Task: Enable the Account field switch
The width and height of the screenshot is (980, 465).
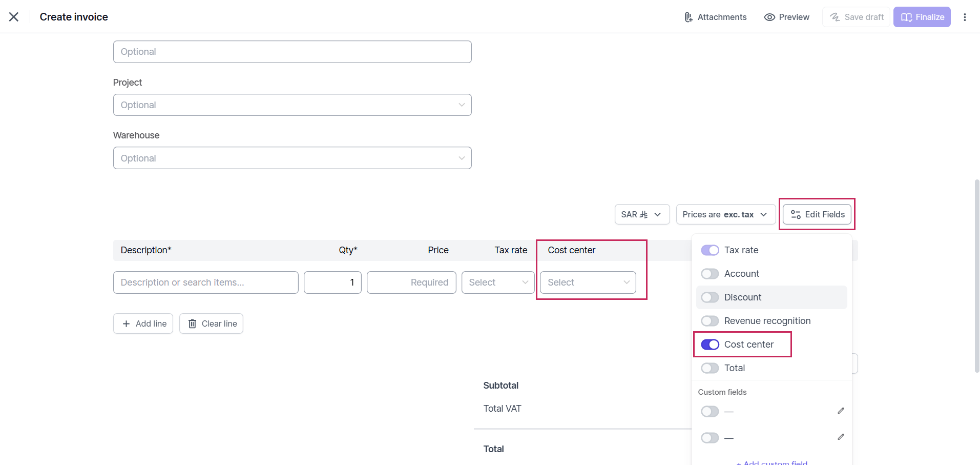Action: tap(710, 274)
